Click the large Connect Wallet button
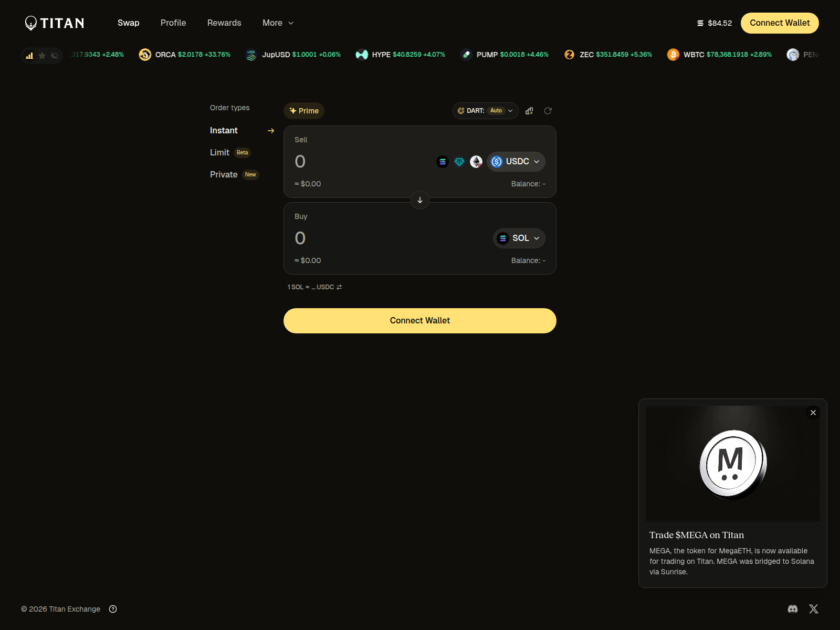Screen dimensions: 840x630 420,321
